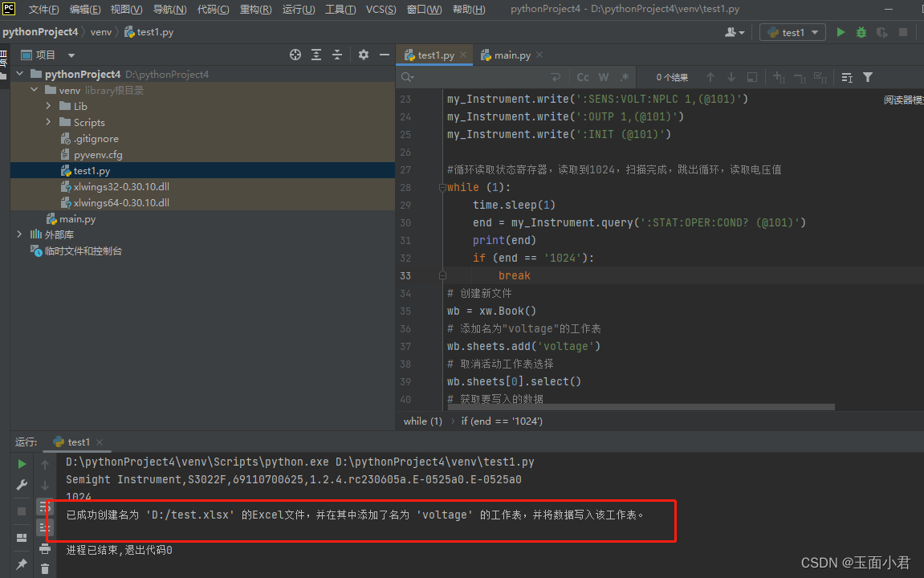The height and width of the screenshot is (578, 924).
Task: Open search results in find window
Action: click(752, 77)
